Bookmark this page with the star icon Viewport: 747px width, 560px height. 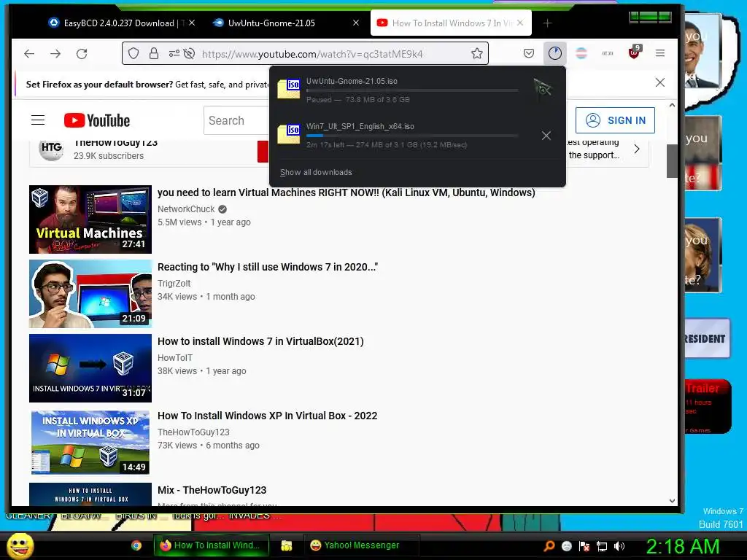[477, 53]
